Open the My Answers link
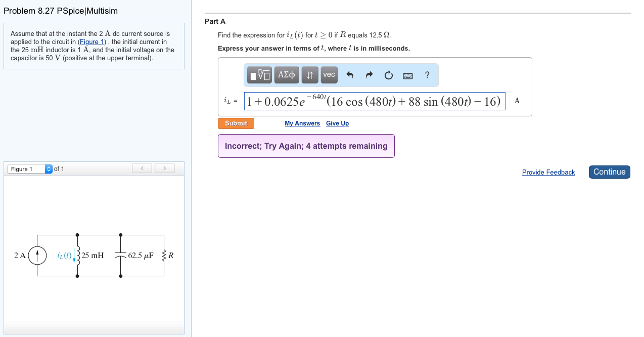Viewport: 644px width, 337px height. coord(302,123)
